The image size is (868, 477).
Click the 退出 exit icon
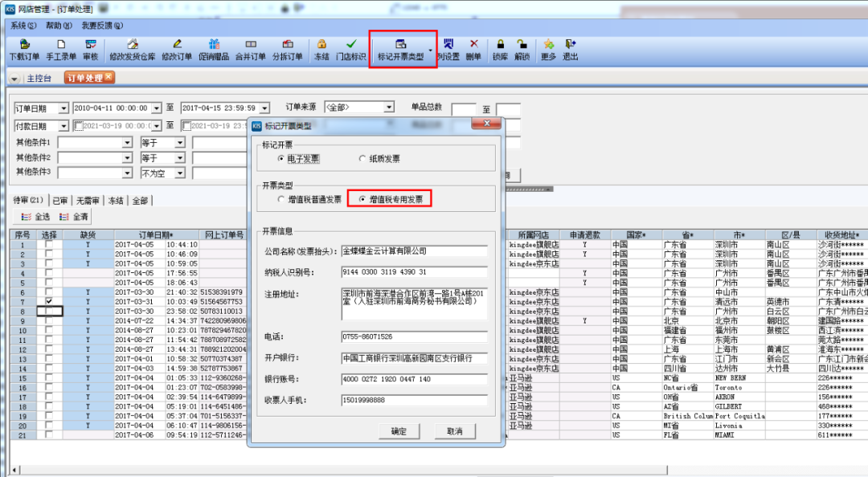coord(571,44)
